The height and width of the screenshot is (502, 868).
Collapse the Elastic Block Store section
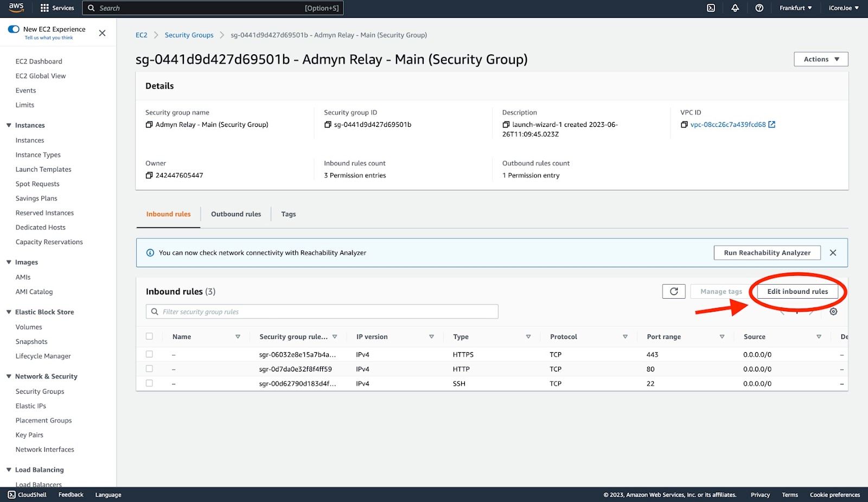pyautogui.click(x=9, y=312)
